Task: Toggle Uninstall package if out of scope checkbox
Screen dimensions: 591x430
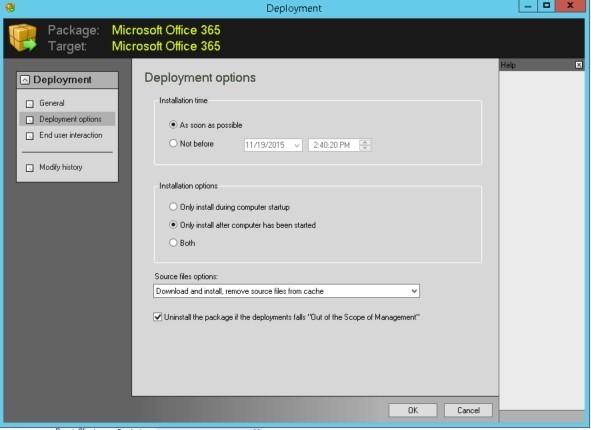Action: tap(158, 317)
